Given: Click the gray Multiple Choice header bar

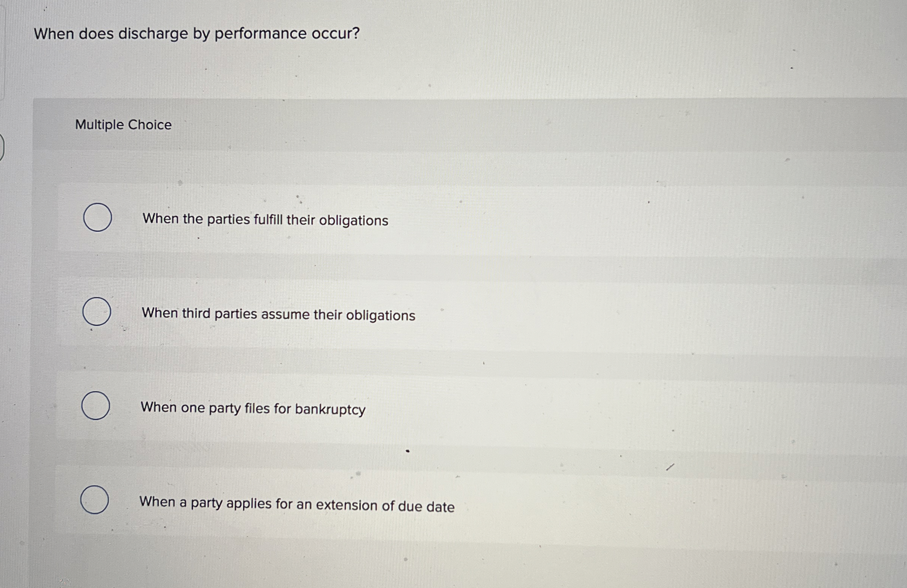Looking at the screenshot, I should tap(457, 124).
